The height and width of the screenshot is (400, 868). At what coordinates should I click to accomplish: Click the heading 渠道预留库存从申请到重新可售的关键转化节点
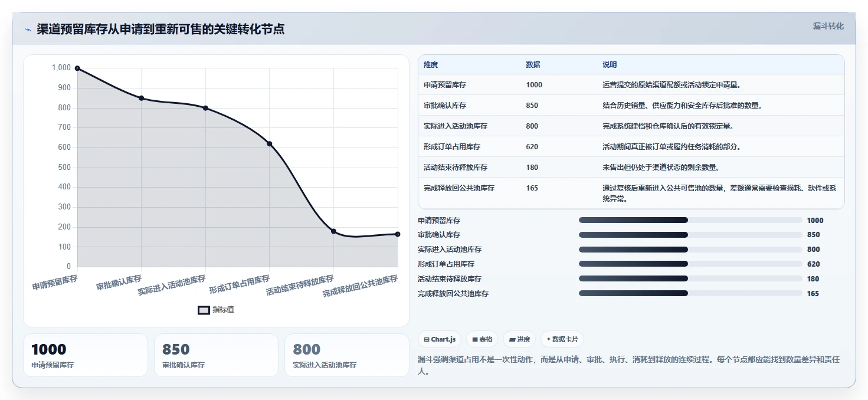coord(161,29)
